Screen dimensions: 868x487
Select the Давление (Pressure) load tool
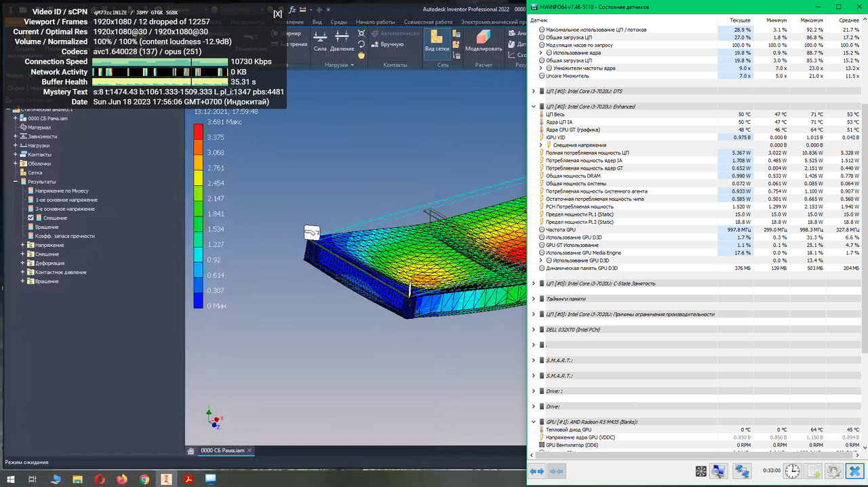pyautogui.click(x=342, y=41)
